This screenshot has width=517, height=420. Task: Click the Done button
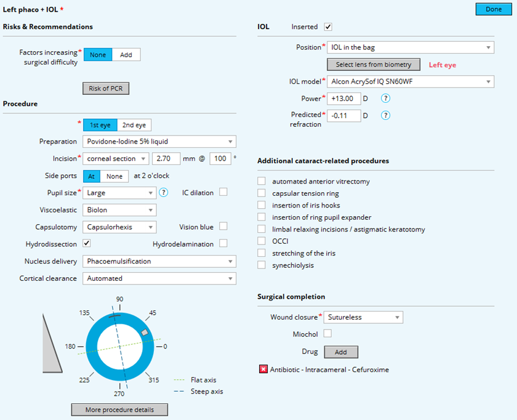coord(493,9)
